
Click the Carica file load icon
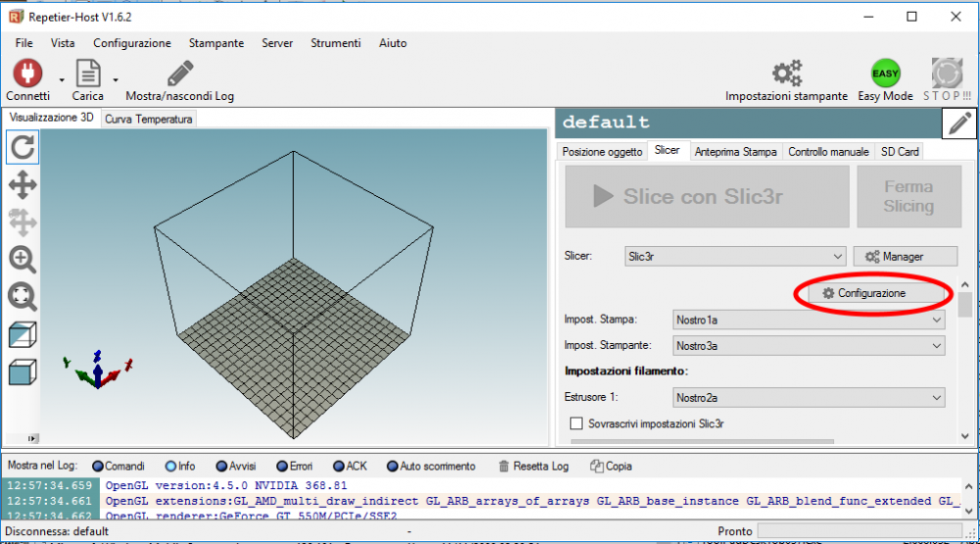coord(88,74)
